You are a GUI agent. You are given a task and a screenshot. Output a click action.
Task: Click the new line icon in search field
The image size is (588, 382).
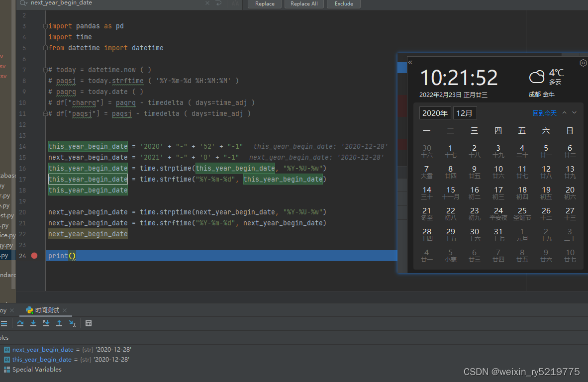218,3
